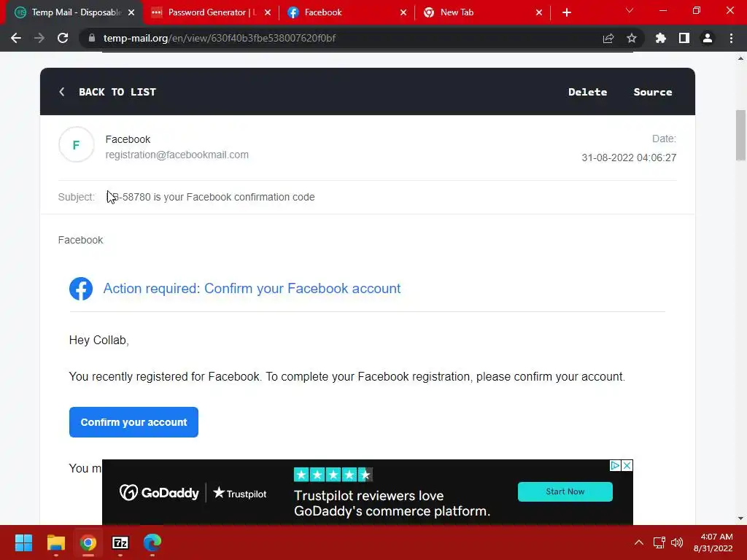
Task: Open Microsoft Edge from taskbar
Action: pos(152,542)
